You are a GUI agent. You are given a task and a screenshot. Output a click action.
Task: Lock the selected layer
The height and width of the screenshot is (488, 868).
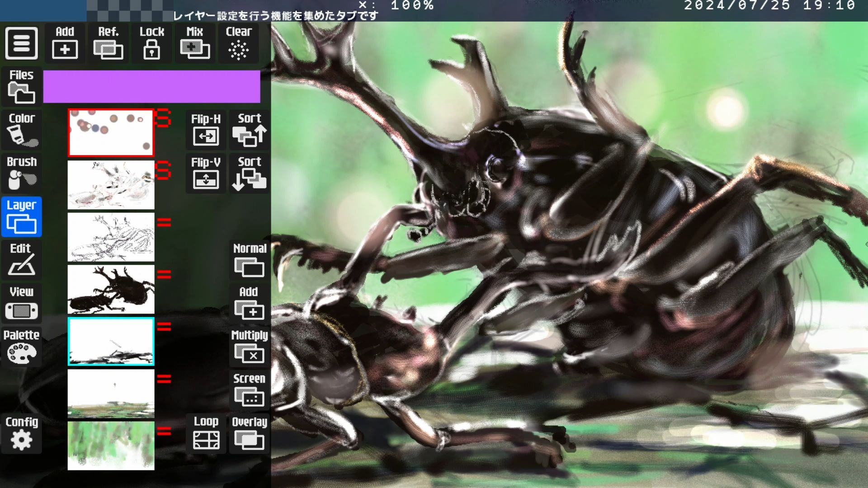pos(152,43)
